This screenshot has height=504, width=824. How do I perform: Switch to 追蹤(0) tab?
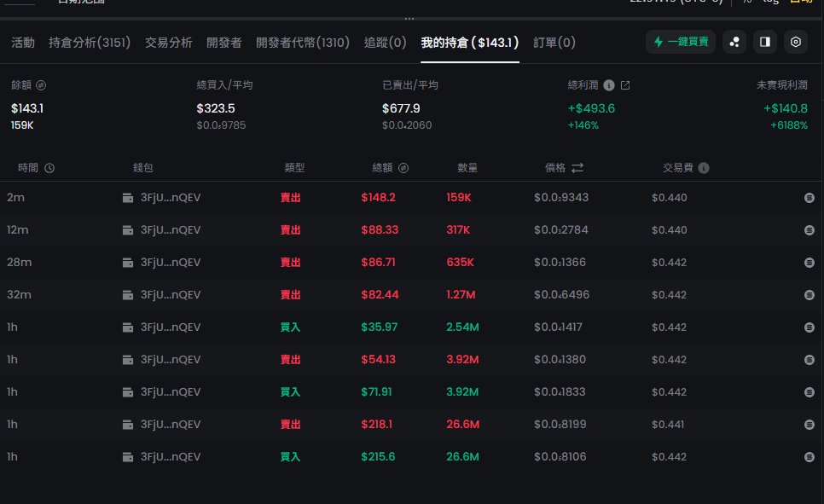tap(386, 43)
